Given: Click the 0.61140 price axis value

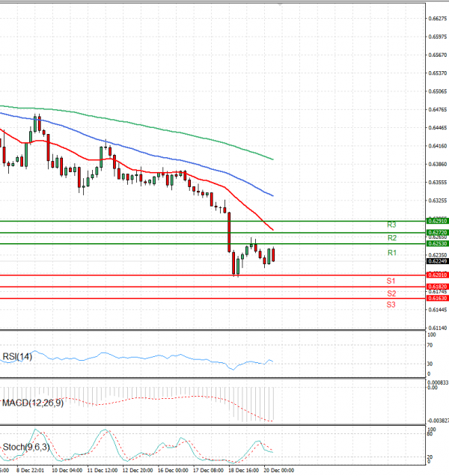Looking at the screenshot, I should point(438,328).
